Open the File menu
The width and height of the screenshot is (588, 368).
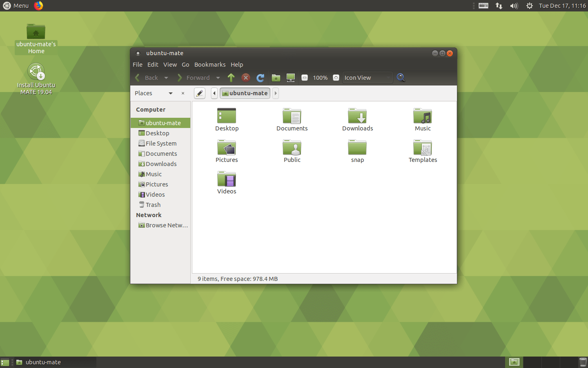point(138,65)
